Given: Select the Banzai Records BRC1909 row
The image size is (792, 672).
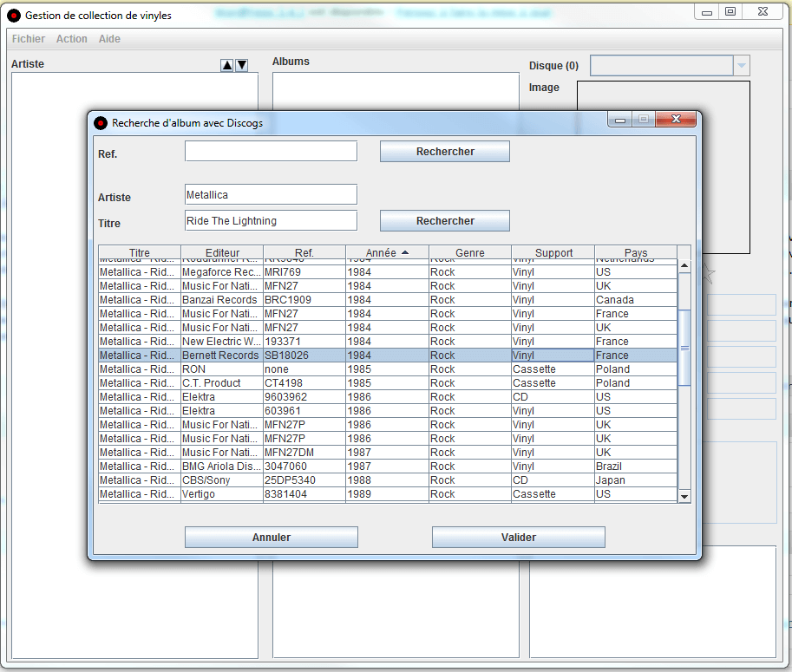Looking at the screenshot, I should 388,300.
